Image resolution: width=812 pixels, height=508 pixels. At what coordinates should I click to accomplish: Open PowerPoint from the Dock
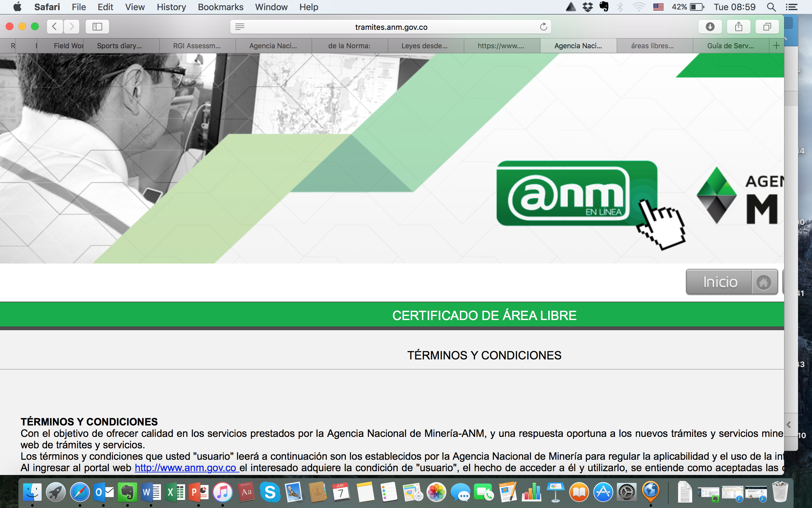tap(199, 492)
